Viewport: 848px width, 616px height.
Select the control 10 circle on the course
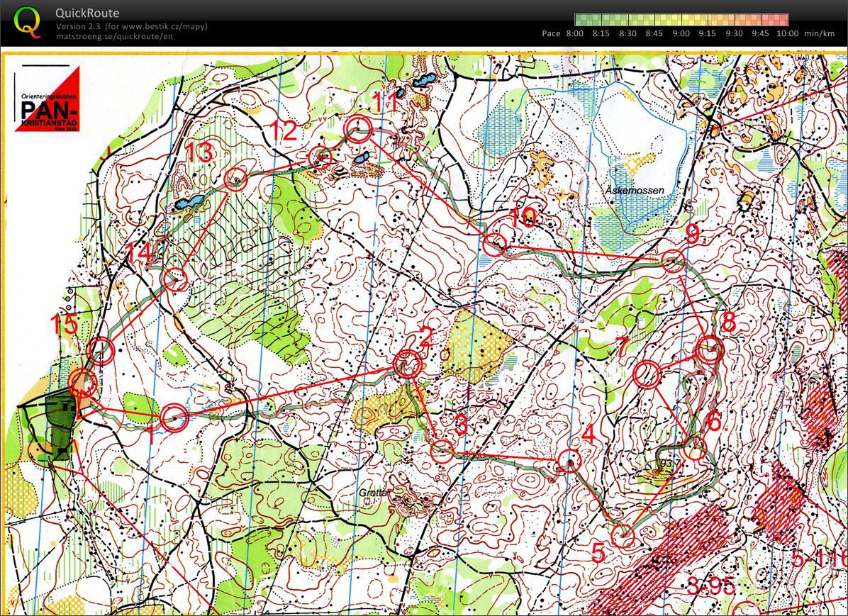[494, 245]
